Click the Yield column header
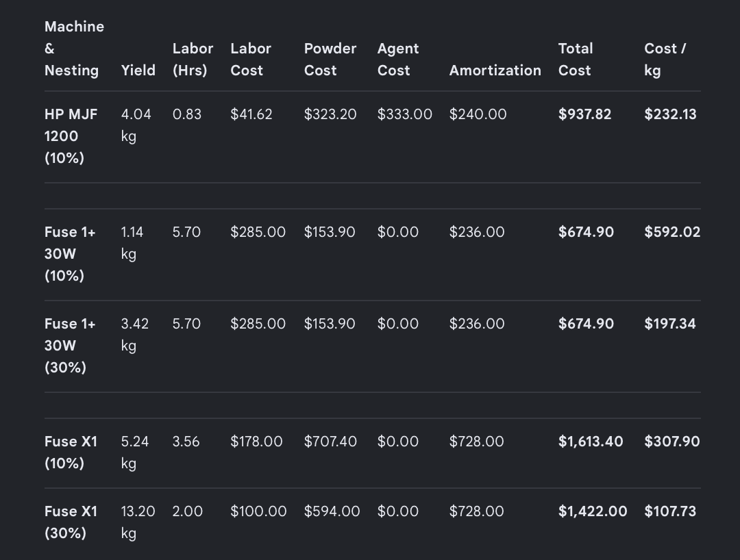 138,71
